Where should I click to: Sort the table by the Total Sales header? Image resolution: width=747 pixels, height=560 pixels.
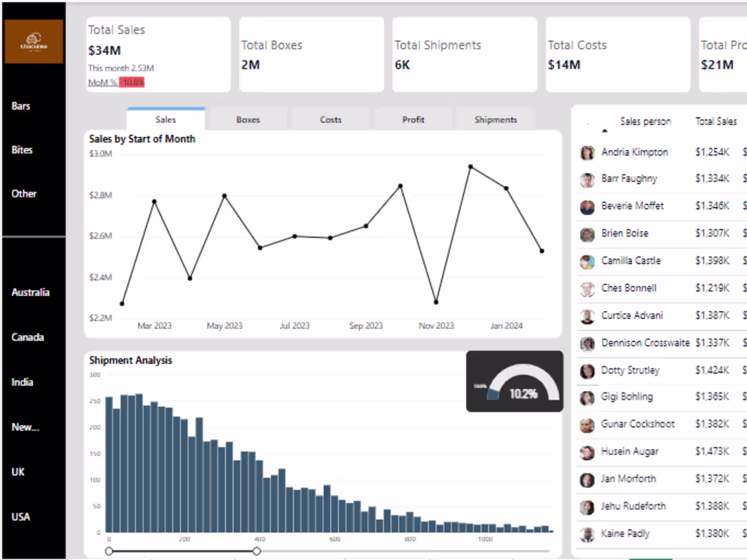click(x=716, y=122)
